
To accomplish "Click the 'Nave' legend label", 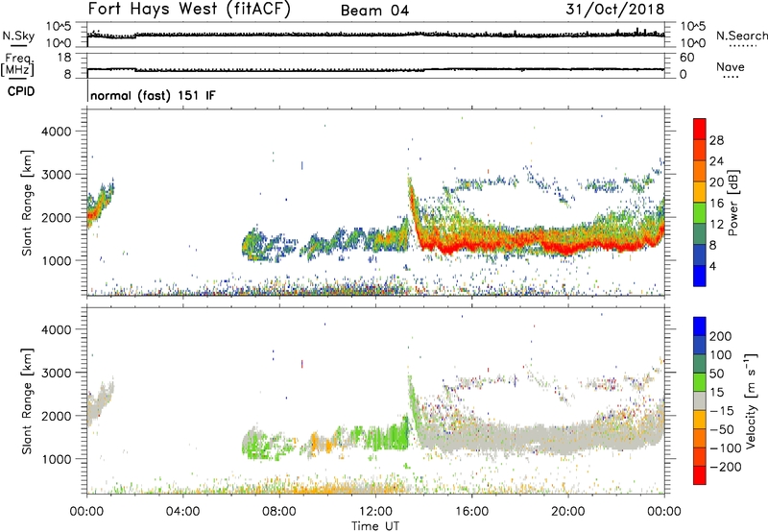I will [x=731, y=66].
